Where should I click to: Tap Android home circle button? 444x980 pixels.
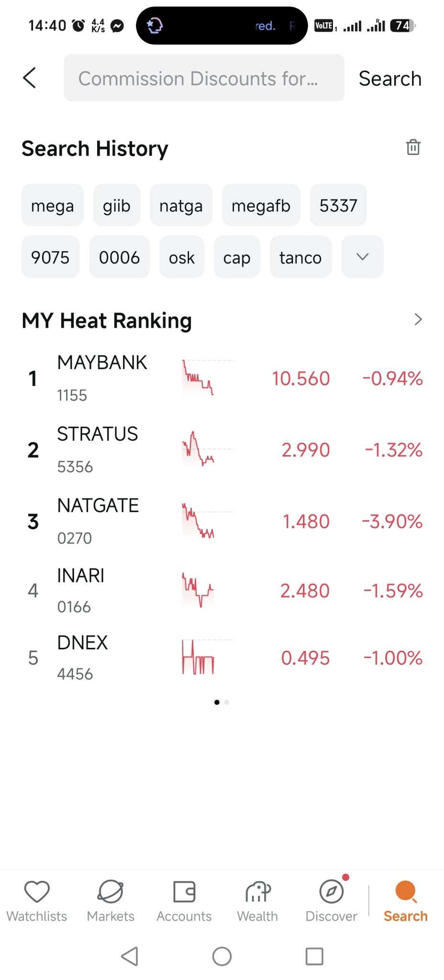(222, 957)
